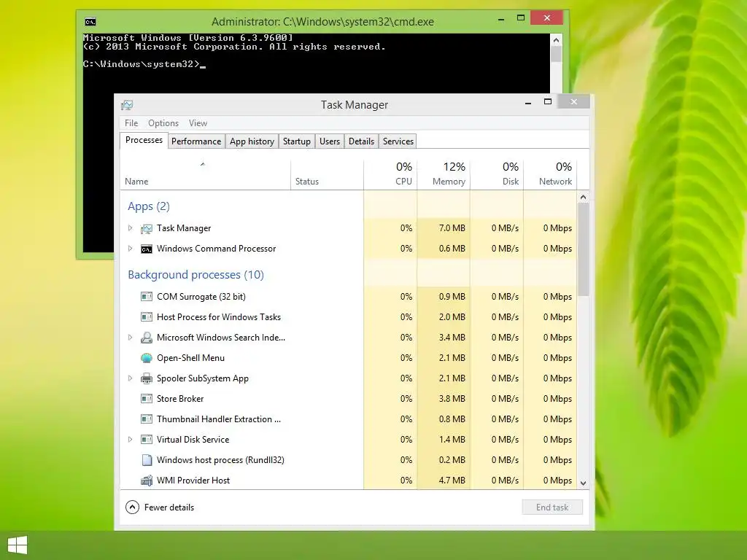747x560 pixels.
Task: Click the COM Surrogate process icon
Action: pyautogui.click(x=147, y=297)
